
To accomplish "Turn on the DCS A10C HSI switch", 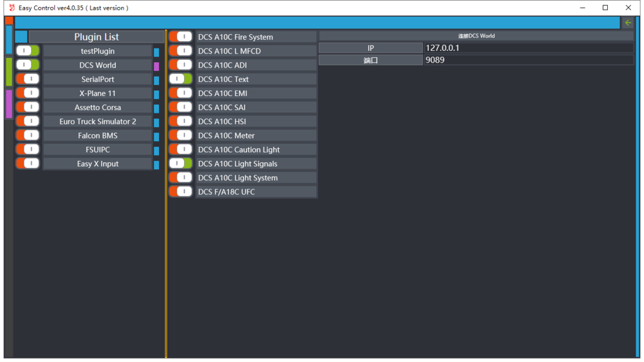I will point(181,121).
